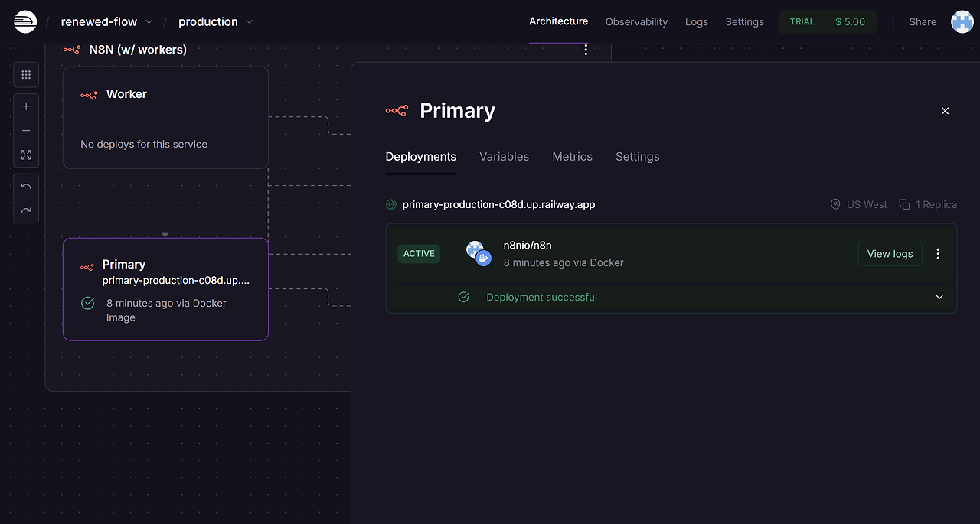Open the service Settings tab
This screenshot has width=980, height=524.
(637, 156)
